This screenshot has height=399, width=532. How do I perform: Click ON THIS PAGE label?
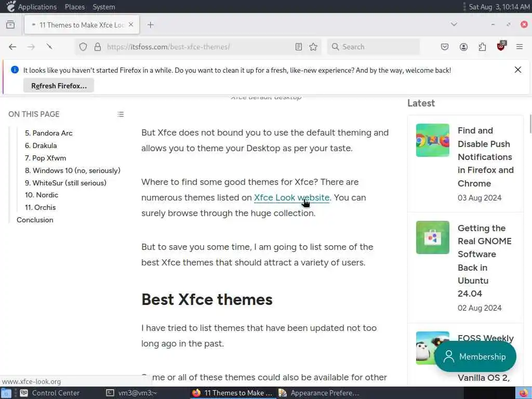pyautogui.click(x=34, y=114)
